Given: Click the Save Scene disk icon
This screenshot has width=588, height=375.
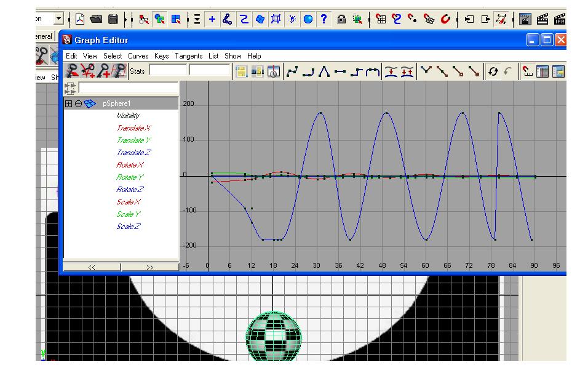Looking at the screenshot, I should click(113, 19).
